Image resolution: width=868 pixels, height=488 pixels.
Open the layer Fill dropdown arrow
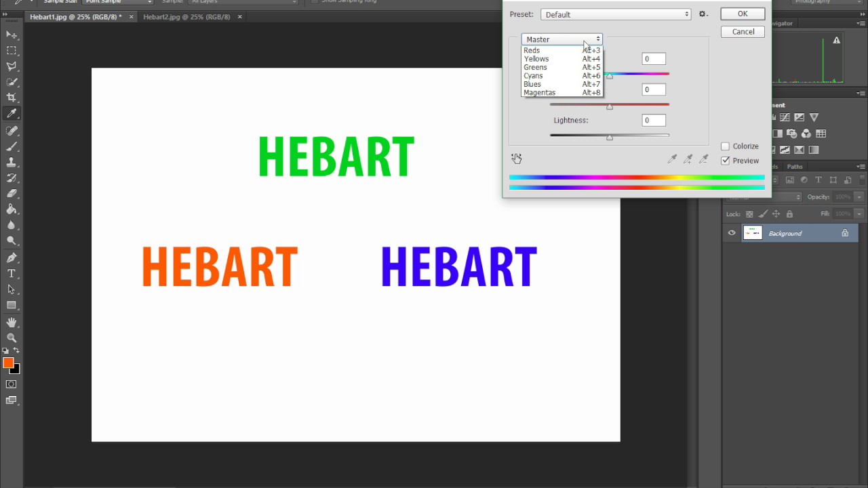coord(859,213)
